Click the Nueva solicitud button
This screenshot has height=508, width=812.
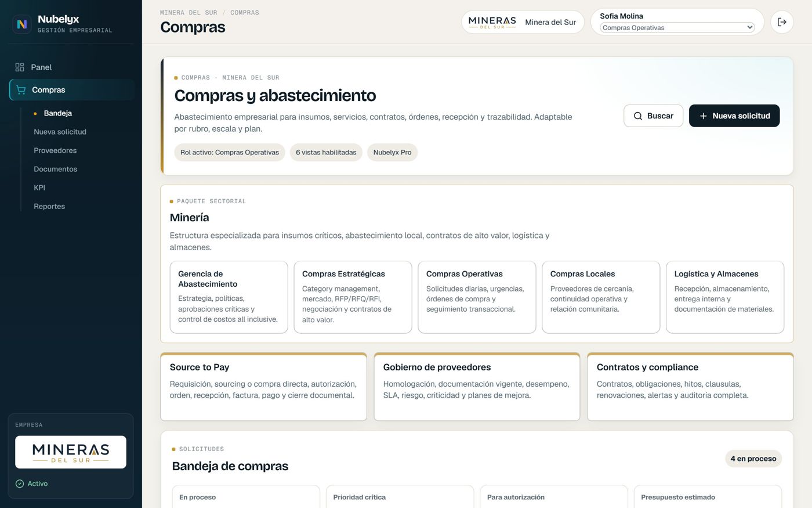point(734,116)
